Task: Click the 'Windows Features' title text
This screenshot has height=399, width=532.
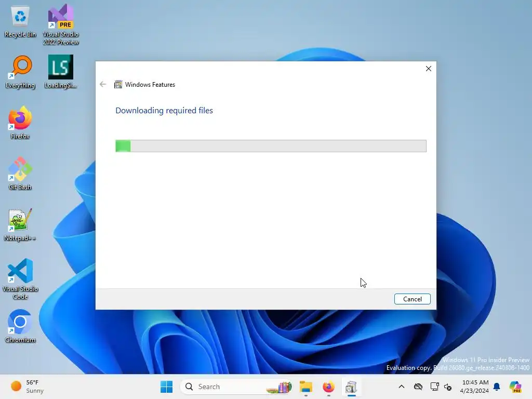Action: coord(150,85)
